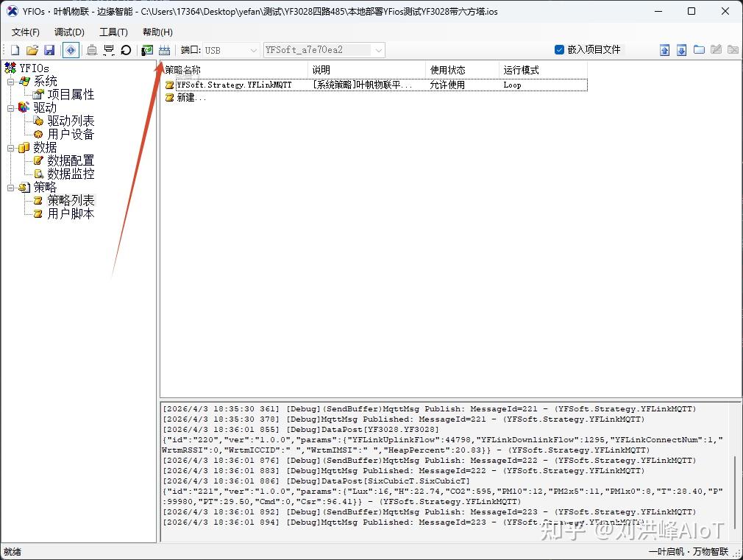The image size is (743, 560).
Task: Click the status bar resize grip
Action: click(737, 554)
